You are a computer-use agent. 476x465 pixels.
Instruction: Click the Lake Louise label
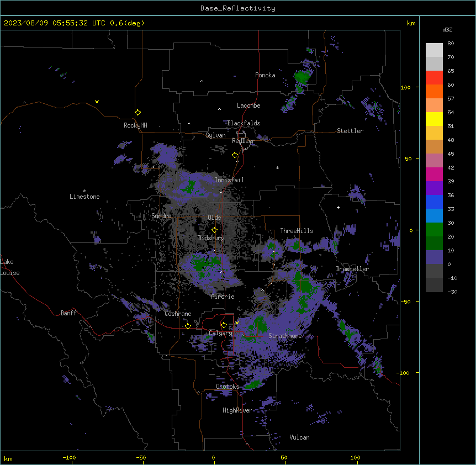click(x=10, y=267)
